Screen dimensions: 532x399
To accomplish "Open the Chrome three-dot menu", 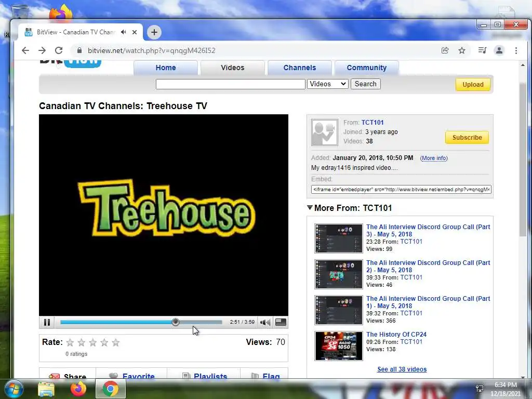I will [x=516, y=50].
